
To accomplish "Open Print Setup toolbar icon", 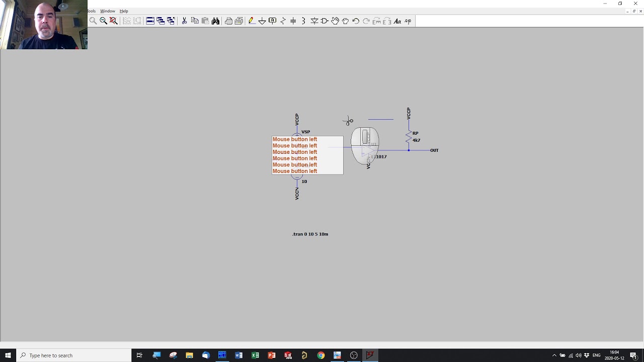I will (229, 21).
